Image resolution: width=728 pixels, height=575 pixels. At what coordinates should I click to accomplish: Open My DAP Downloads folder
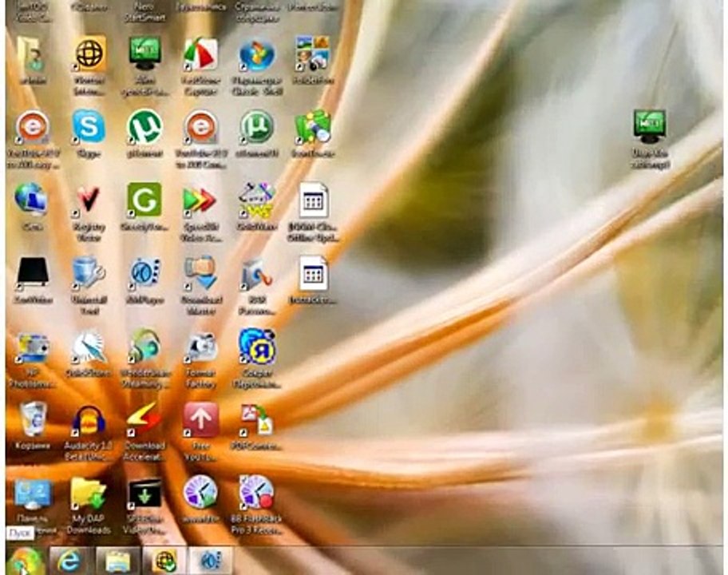pos(89,494)
